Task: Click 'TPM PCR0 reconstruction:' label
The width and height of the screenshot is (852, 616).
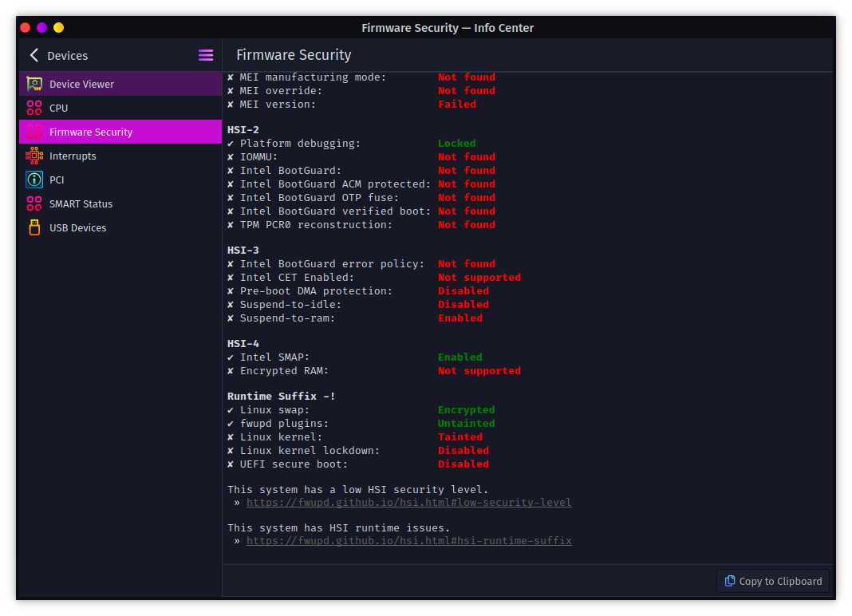Action: (x=316, y=225)
